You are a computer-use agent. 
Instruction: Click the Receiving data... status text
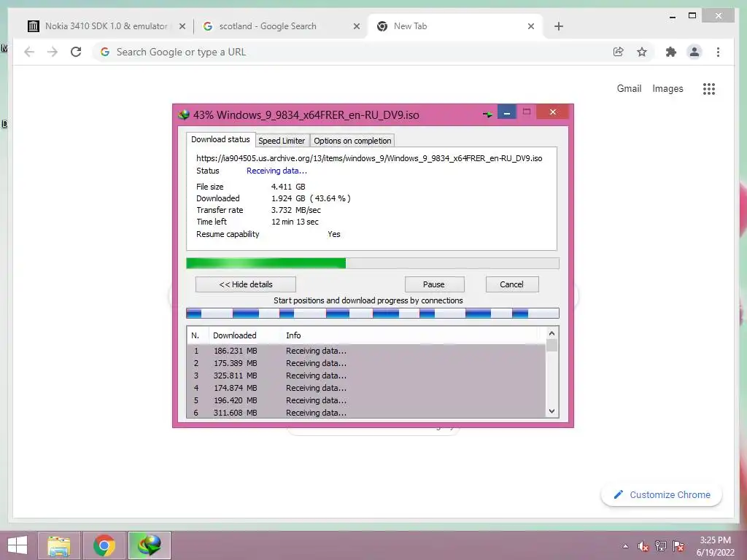(276, 171)
